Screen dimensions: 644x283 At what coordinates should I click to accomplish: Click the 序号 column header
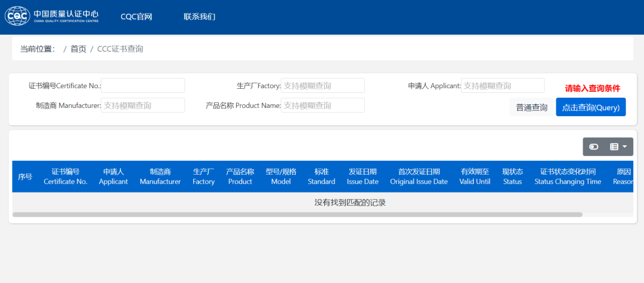pos(25,177)
